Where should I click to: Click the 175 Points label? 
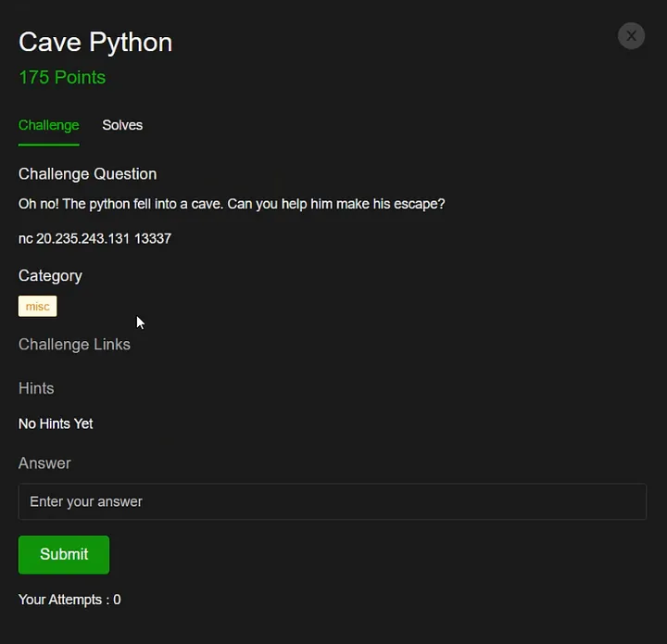point(62,78)
